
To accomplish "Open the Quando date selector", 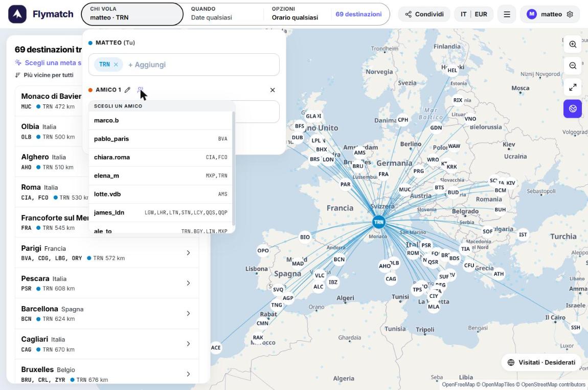I will click(x=223, y=14).
